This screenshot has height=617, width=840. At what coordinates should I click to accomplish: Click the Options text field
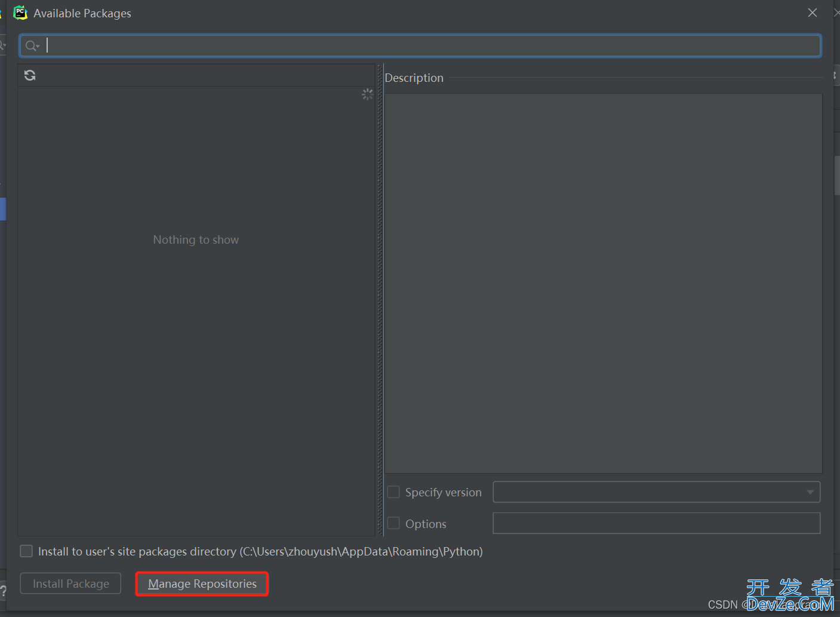coord(656,523)
